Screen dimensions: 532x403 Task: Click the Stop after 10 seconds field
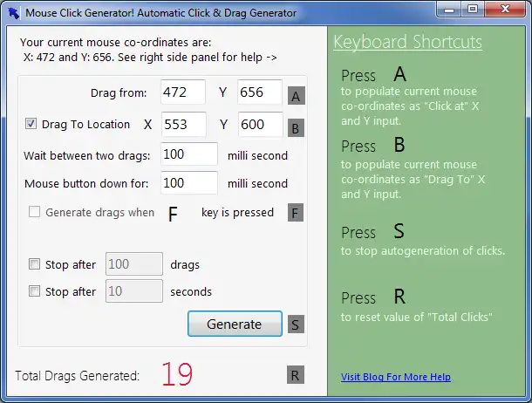[x=134, y=291]
